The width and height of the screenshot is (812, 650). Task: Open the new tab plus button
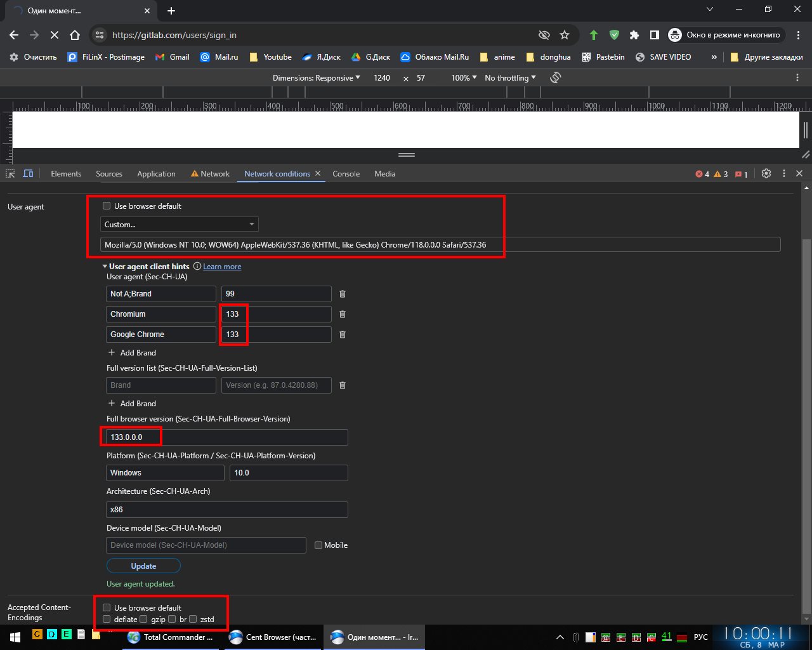171,11
